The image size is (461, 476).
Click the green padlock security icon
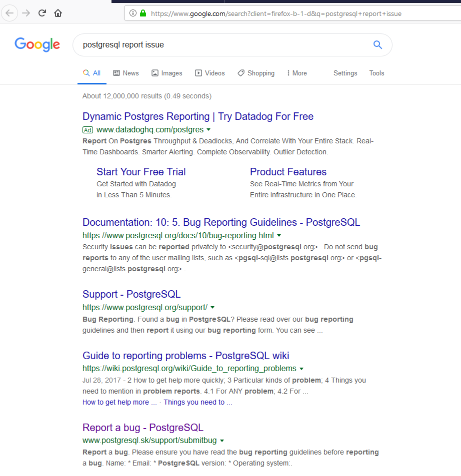pyautogui.click(x=143, y=13)
